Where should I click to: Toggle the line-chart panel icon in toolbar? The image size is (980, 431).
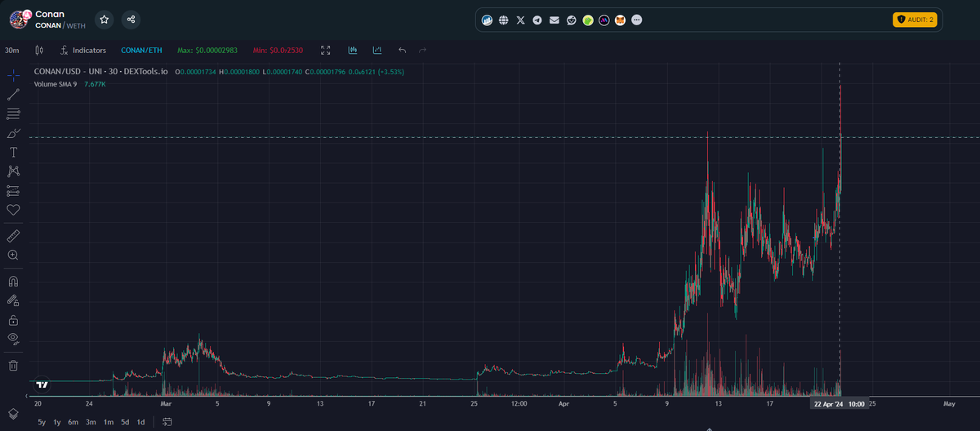(377, 51)
